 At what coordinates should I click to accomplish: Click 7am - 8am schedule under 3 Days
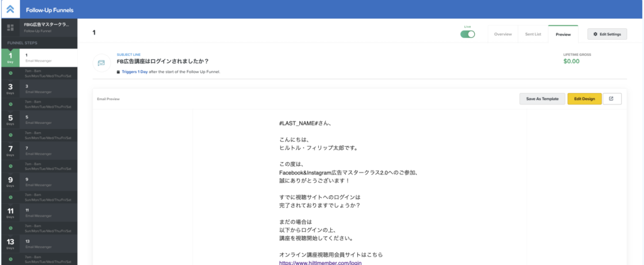(x=48, y=104)
